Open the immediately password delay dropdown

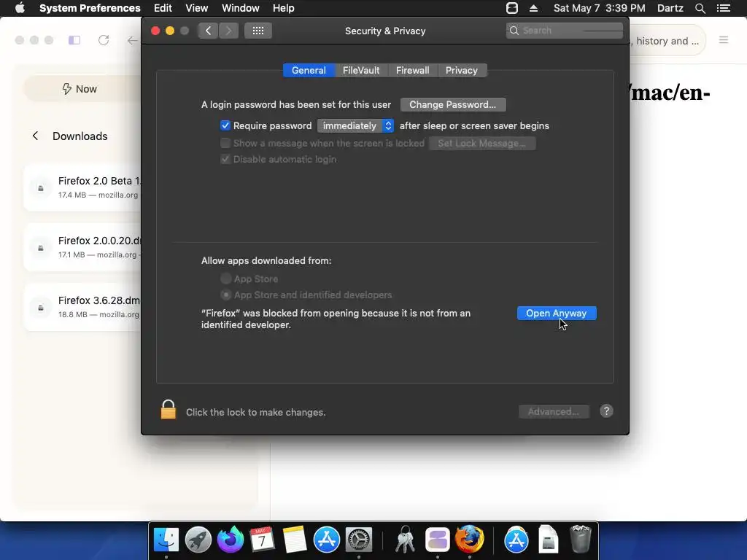tap(355, 125)
